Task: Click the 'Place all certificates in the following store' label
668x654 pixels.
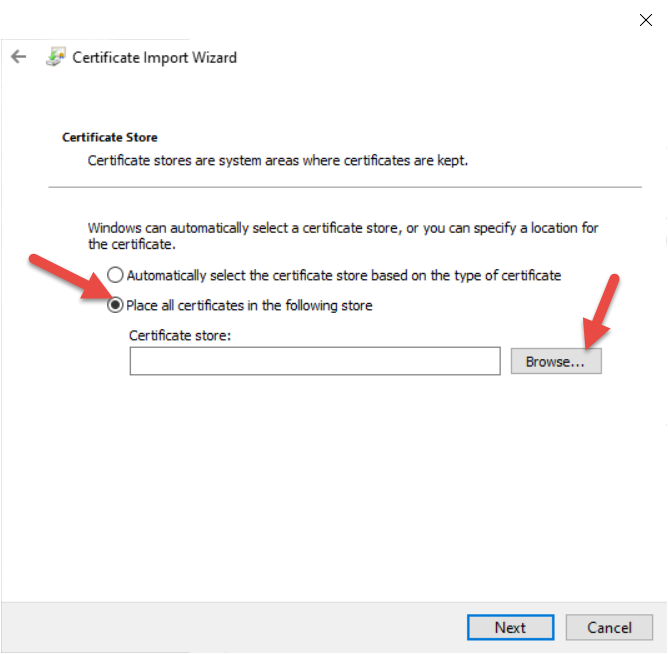Action: click(249, 305)
